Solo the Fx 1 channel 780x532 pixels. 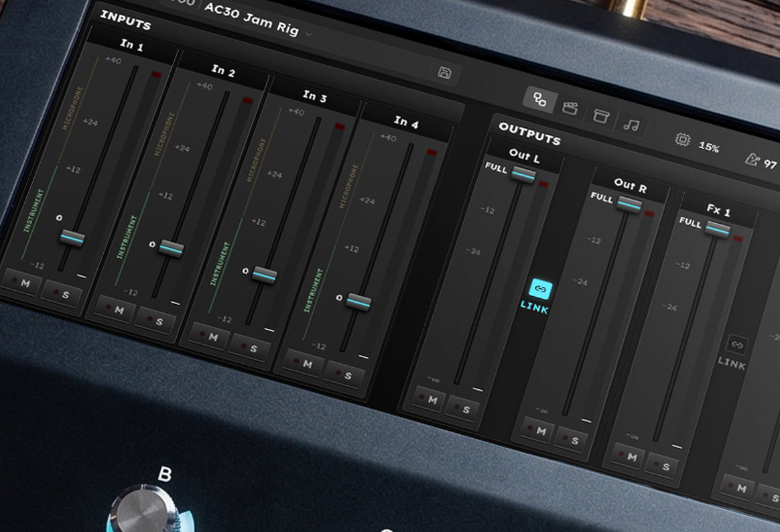pyautogui.click(x=661, y=466)
